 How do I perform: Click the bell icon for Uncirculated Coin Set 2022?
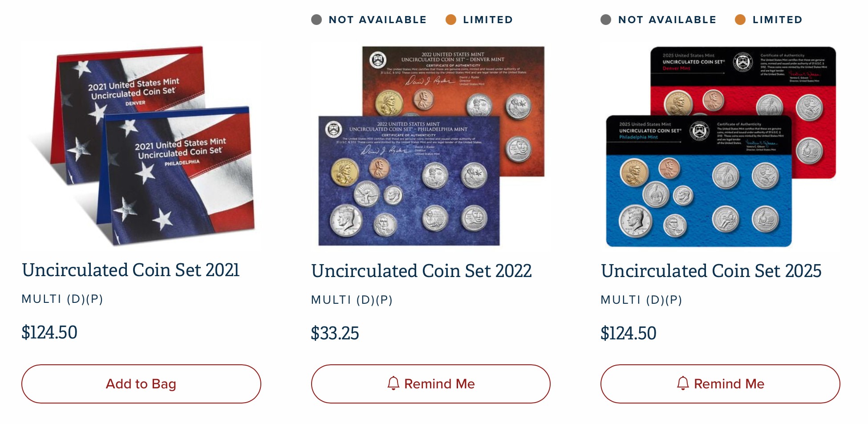[x=393, y=383]
